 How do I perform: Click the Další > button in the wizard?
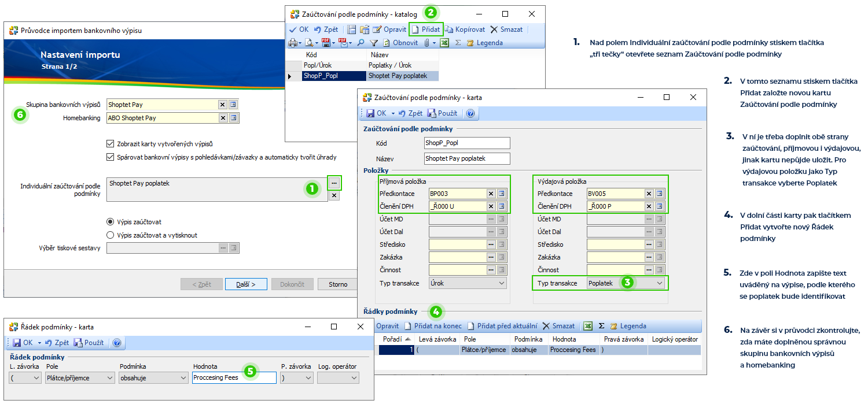[x=245, y=284]
